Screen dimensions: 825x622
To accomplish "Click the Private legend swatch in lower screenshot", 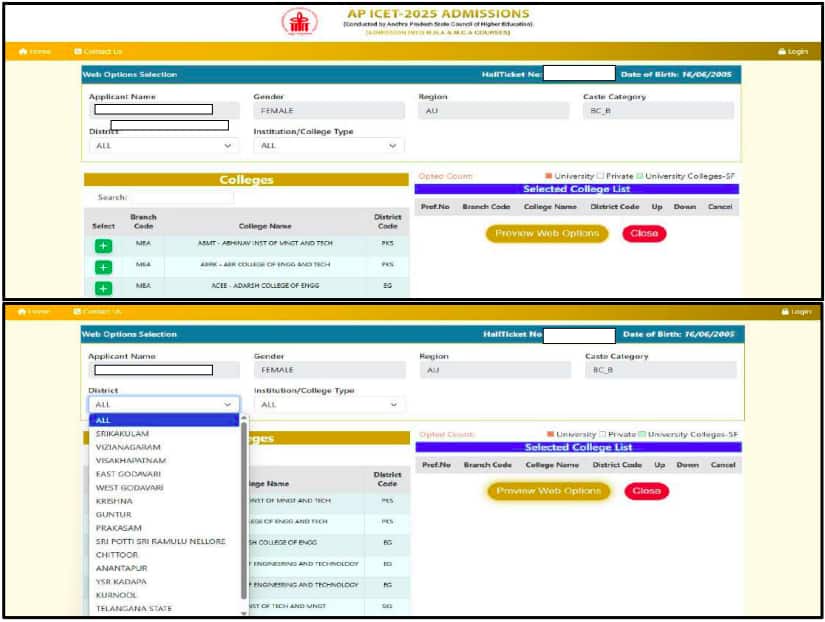I will (x=602, y=434).
